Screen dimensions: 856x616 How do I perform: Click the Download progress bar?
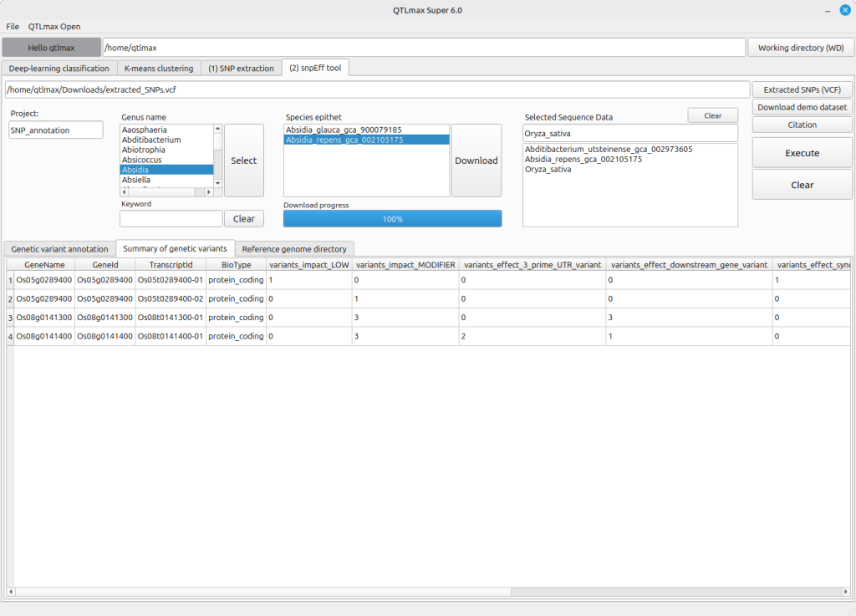coord(392,219)
